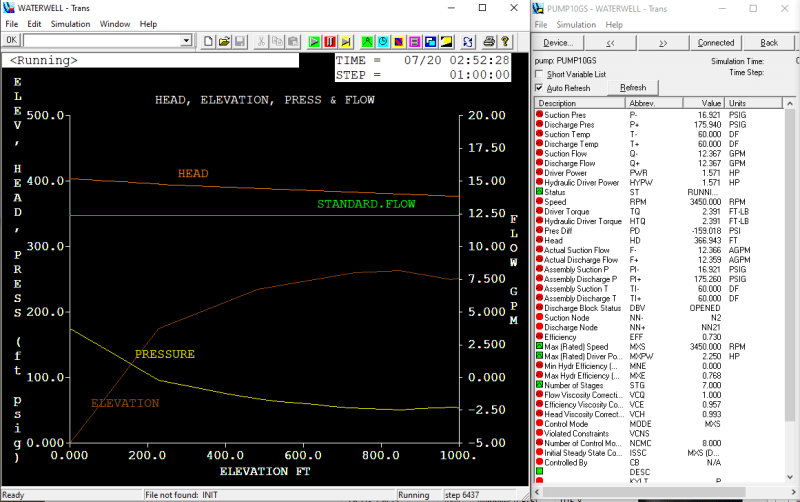This screenshot has height=502, width=800.
Task: Click the horizontal scrollbar right arrow
Action: point(793,492)
